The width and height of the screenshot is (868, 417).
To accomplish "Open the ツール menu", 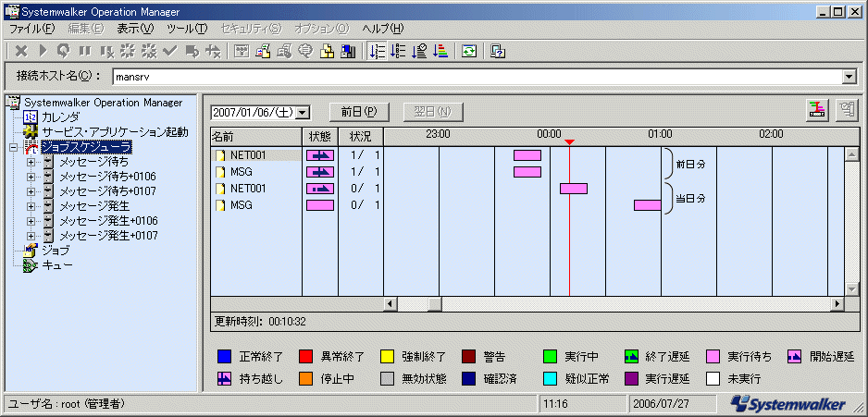I will pyautogui.click(x=187, y=29).
